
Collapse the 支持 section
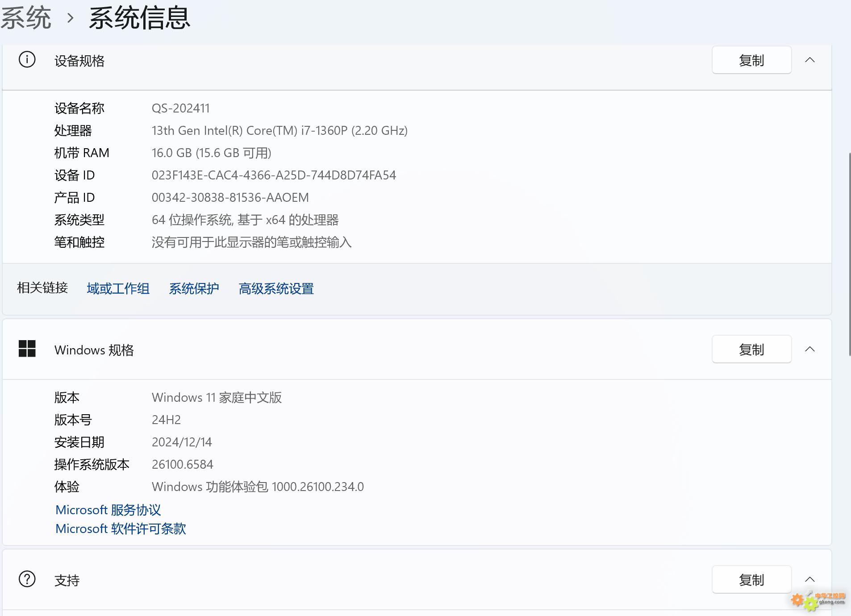pos(809,579)
